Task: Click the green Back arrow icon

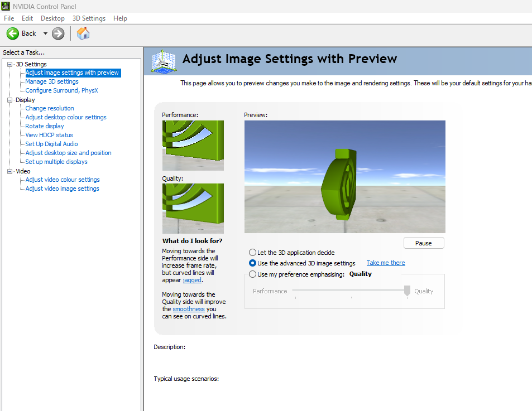Action: [13, 33]
